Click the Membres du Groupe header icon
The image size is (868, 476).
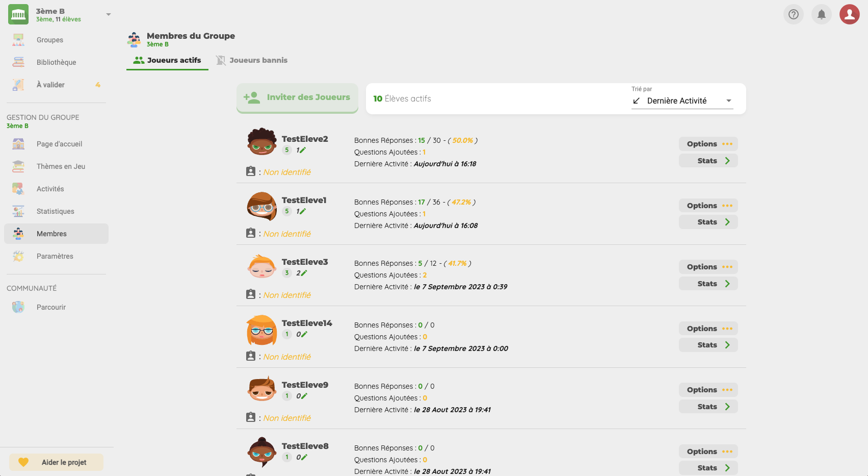tap(134, 39)
